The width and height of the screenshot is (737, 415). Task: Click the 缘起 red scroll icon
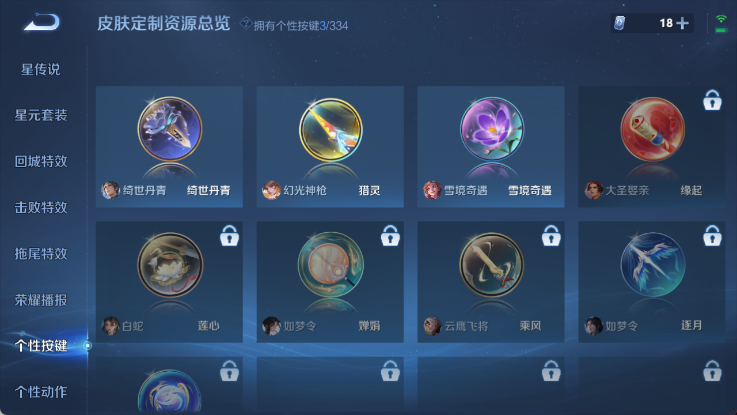pos(652,129)
